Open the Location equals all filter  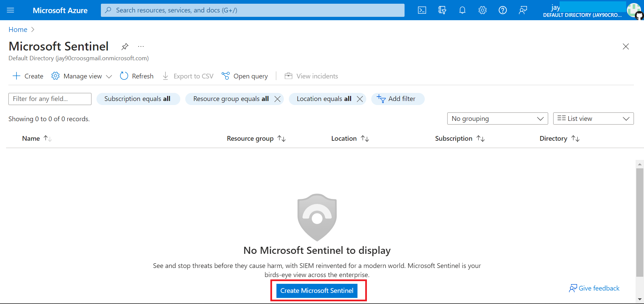click(324, 99)
